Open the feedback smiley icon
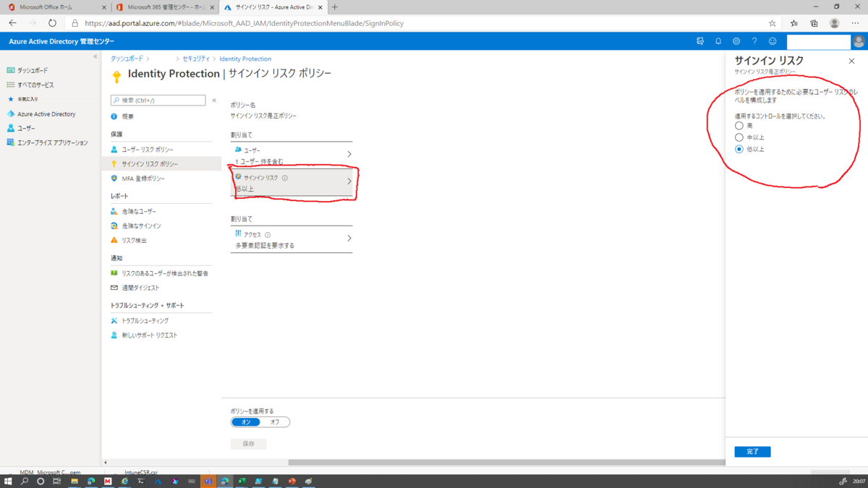The height and width of the screenshot is (488, 868). tap(773, 41)
